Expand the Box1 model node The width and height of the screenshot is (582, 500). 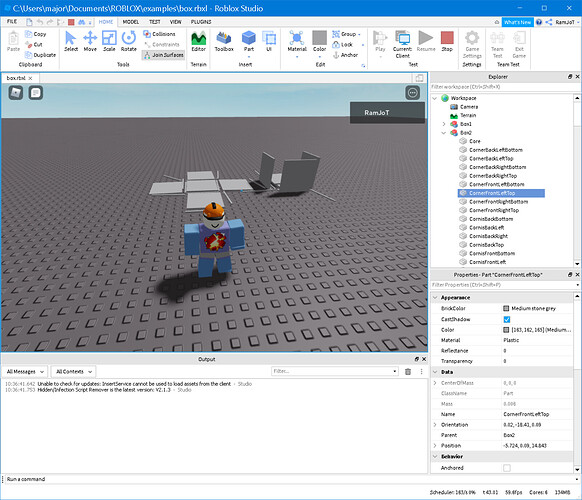pyautogui.click(x=444, y=124)
